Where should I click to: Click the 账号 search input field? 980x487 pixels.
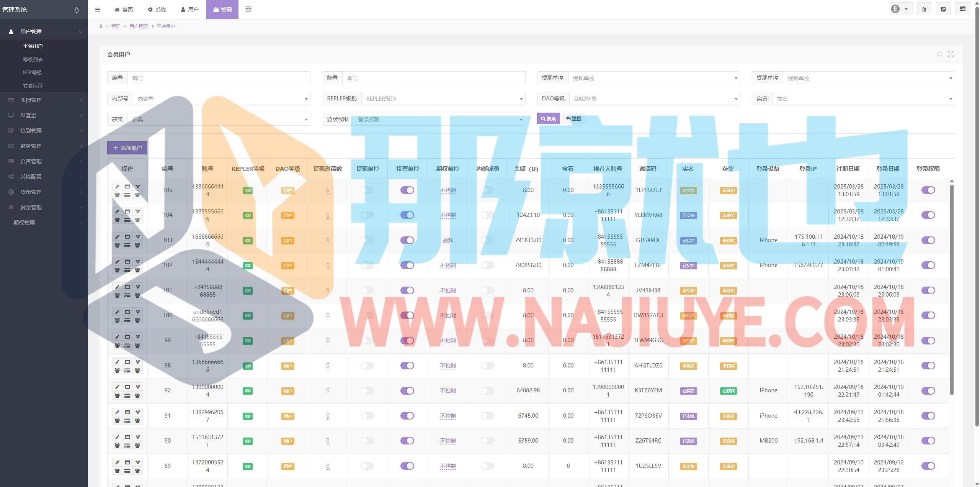433,78
